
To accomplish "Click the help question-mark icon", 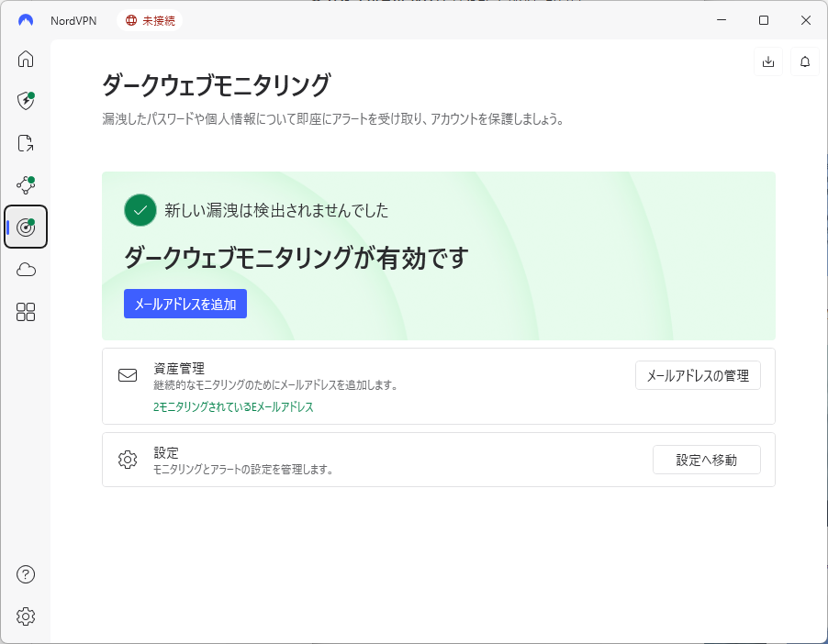I will coord(25,574).
